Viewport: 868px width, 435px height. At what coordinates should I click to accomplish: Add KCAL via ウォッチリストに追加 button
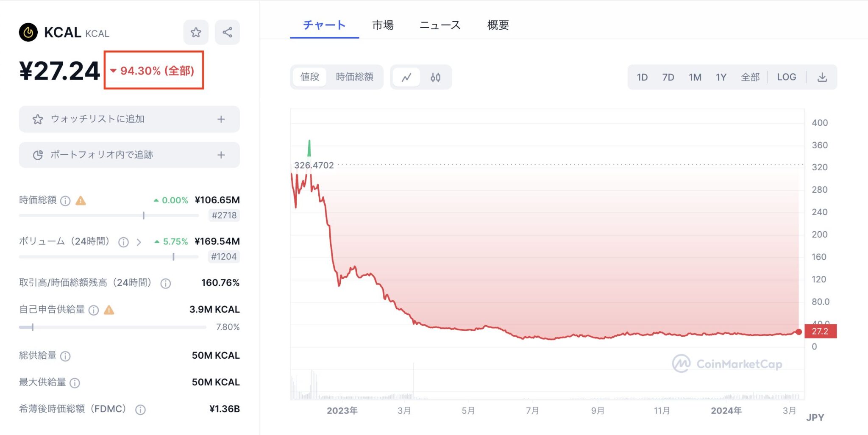tap(129, 119)
